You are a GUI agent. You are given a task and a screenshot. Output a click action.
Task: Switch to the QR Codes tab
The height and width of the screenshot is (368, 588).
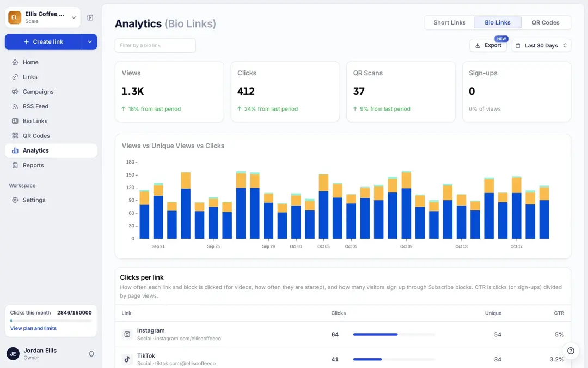[546, 22]
